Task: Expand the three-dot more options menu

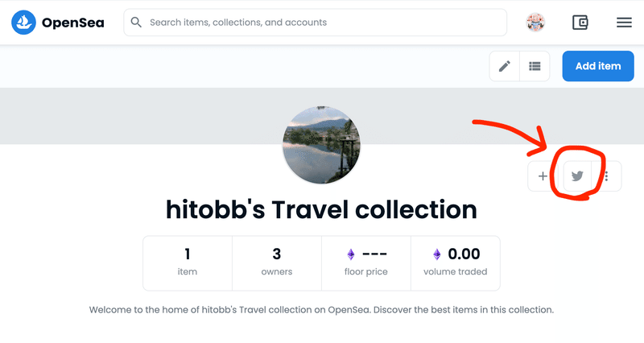Action: click(x=607, y=176)
